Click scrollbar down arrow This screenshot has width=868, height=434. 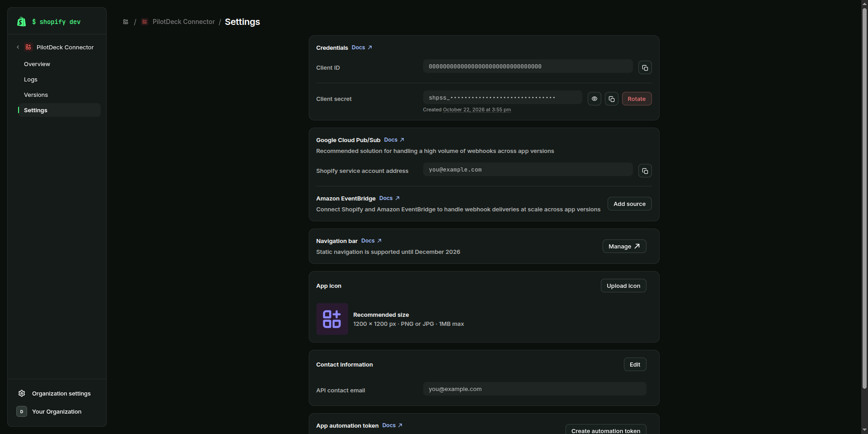(864, 430)
